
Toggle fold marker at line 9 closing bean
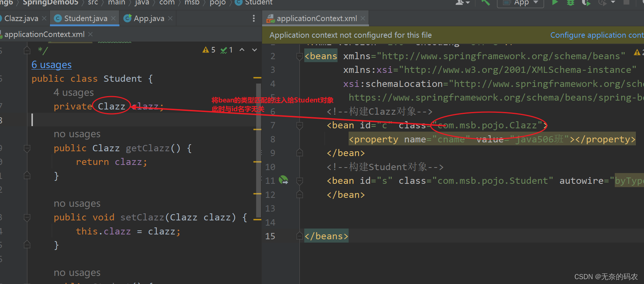pyautogui.click(x=299, y=153)
